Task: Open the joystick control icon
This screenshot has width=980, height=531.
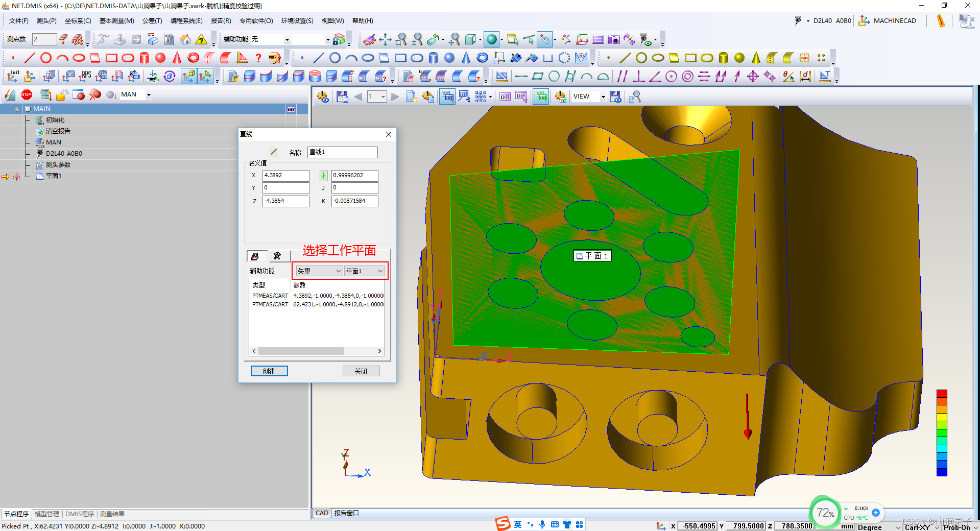Action: (120, 39)
